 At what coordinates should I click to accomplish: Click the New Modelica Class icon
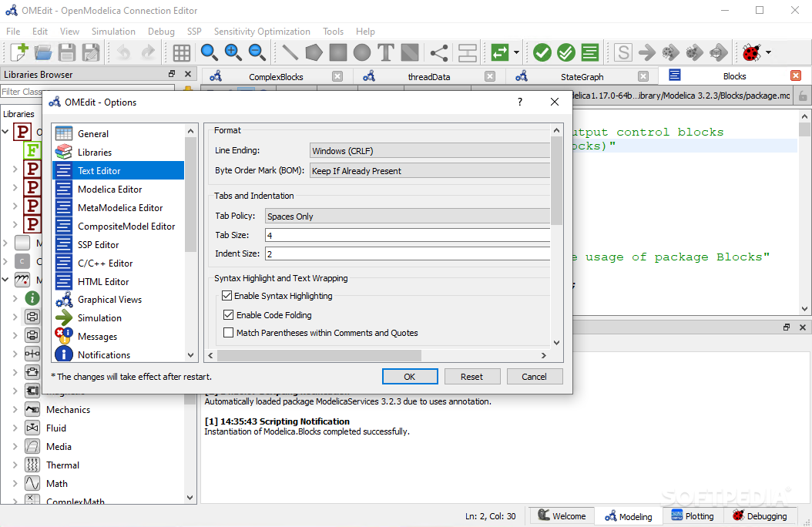coord(19,52)
